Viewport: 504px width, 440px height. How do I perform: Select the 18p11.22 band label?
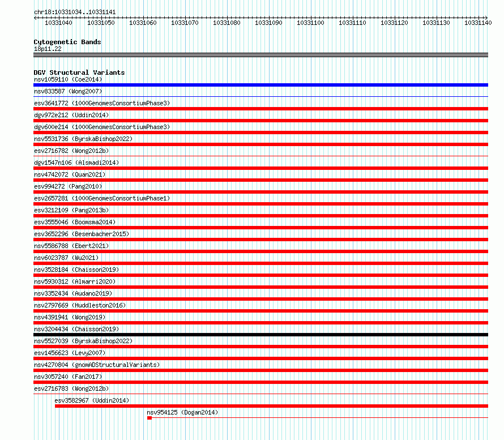tap(48, 49)
